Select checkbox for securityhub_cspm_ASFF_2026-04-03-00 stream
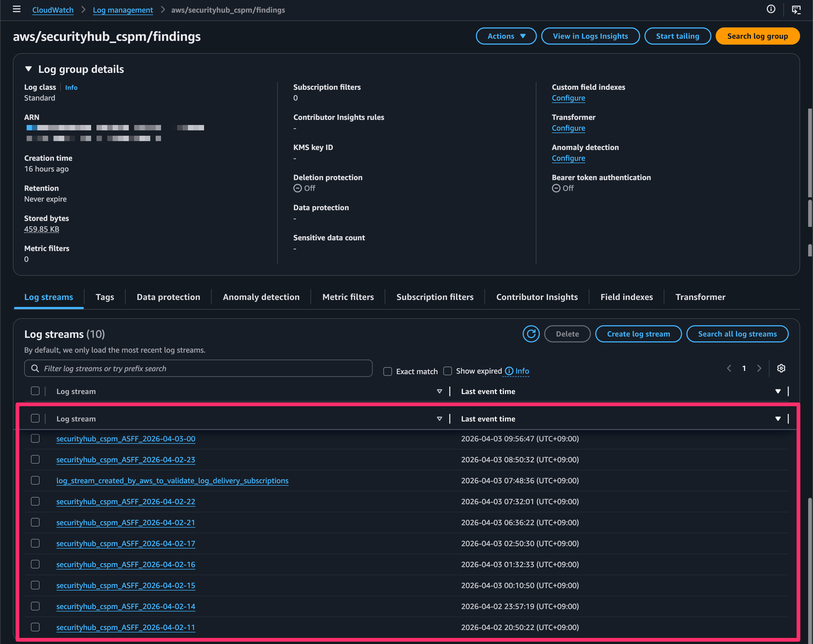 pyautogui.click(x=35, y=438)
